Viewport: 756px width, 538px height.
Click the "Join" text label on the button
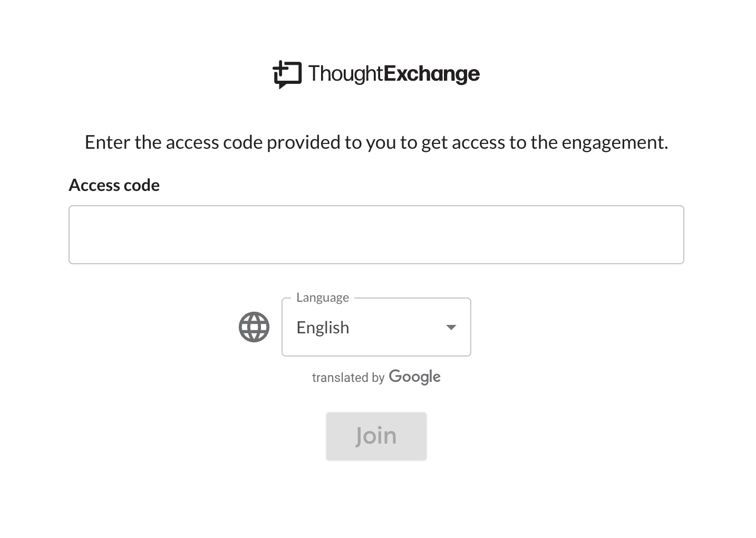(x=376, y=436)
